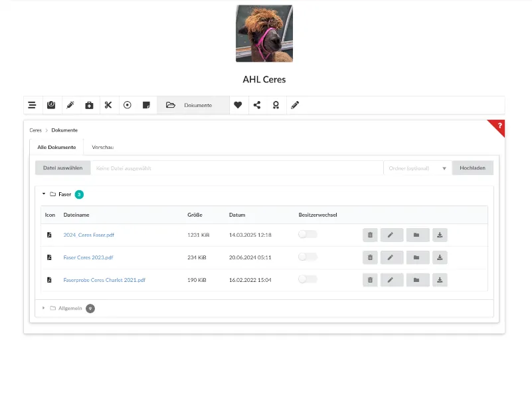Switch to the Vorschau tab

pyautogui.click(x=103, y=147)
